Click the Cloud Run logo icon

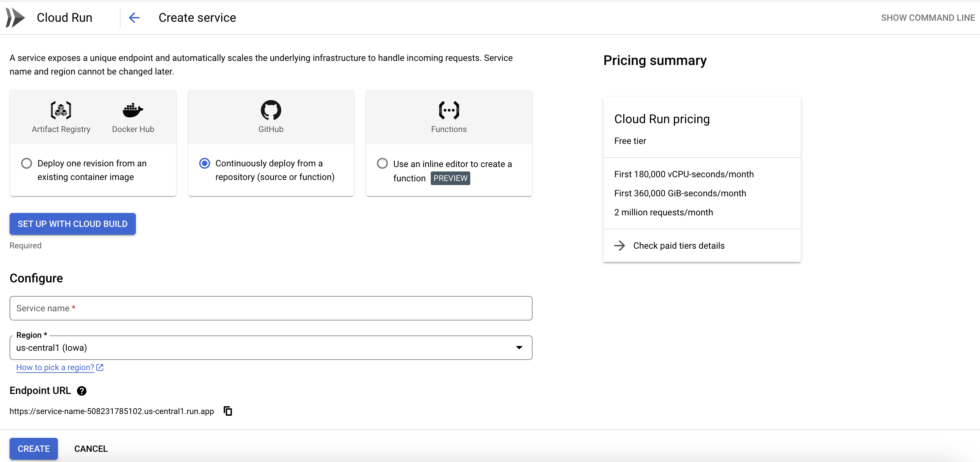coord(15,17)
